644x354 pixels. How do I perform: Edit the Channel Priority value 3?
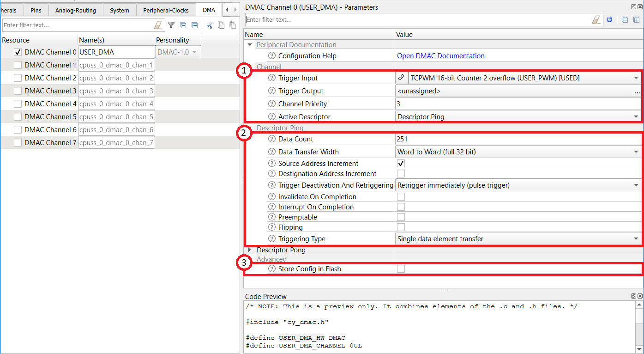point(518,104)
